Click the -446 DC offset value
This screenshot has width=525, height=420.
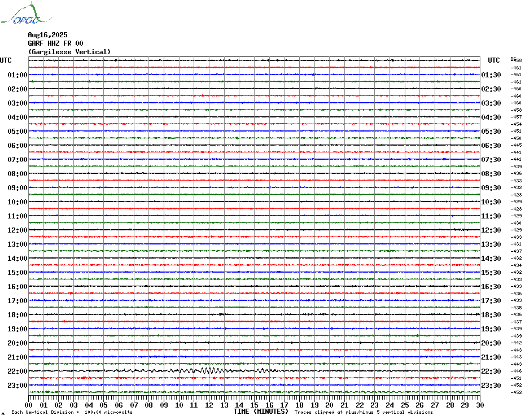[x=517, y=371]
